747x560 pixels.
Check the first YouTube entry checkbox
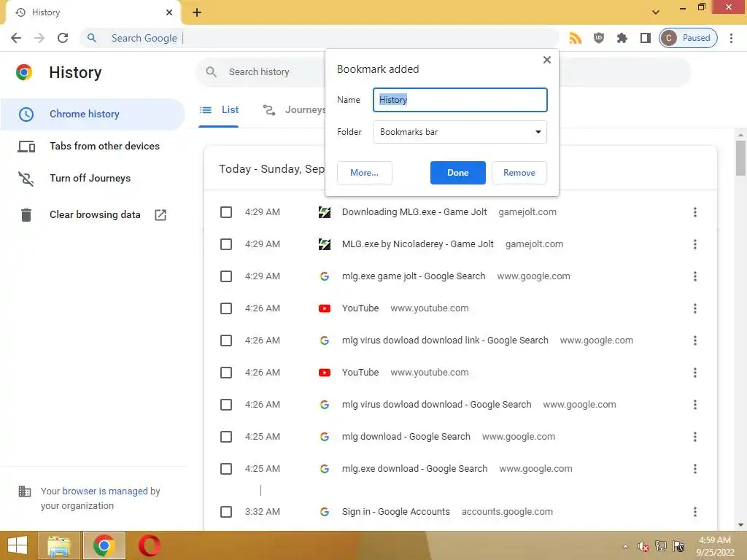226,308
